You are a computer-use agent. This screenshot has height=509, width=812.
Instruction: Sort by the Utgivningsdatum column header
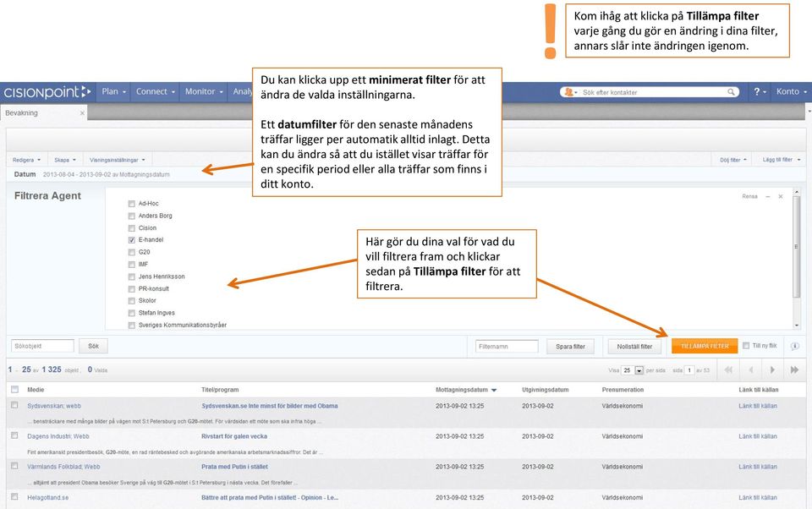pos(546,390)
